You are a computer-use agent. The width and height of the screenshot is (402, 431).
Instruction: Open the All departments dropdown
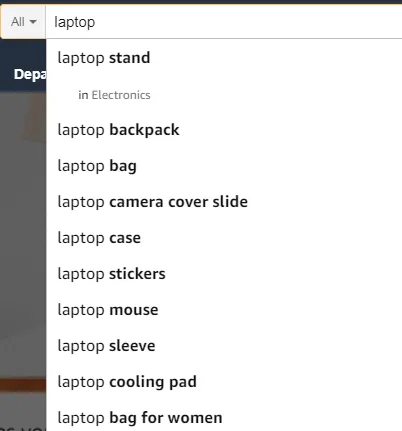(23, 22)
